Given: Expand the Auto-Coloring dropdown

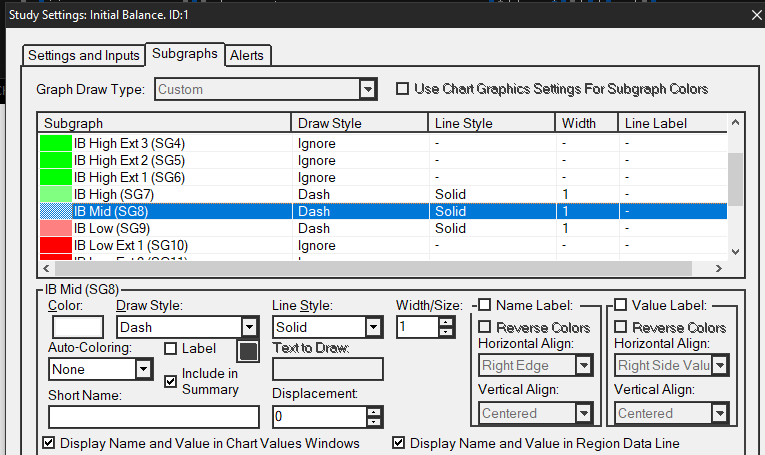Looking at the screenshot, I should [143, 369].
